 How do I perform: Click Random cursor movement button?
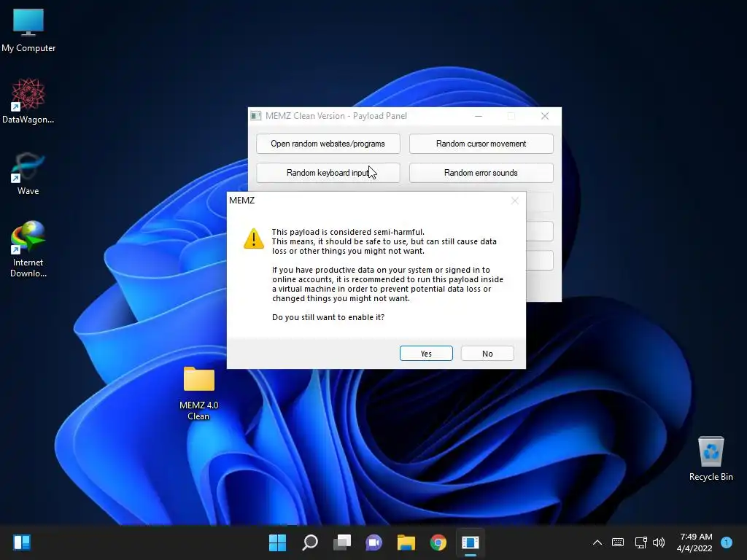(x=481, y=144)
